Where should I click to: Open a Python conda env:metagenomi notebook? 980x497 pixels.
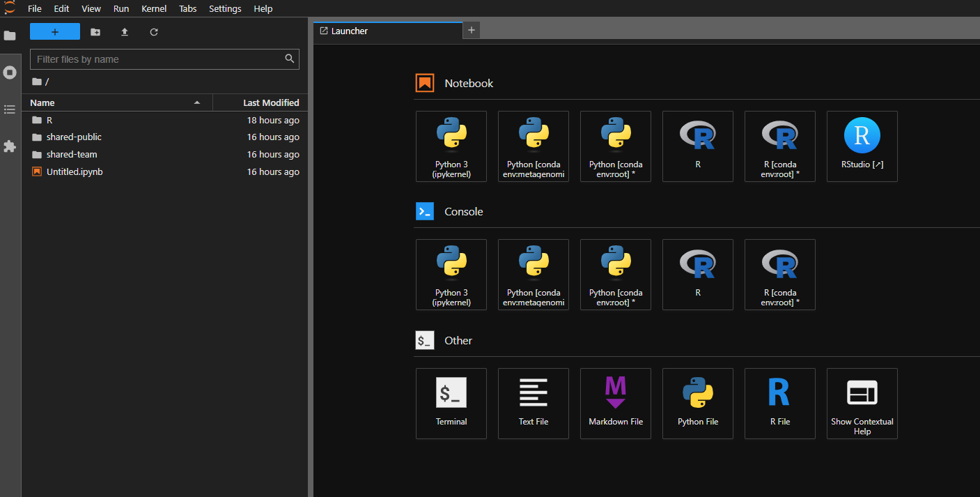tap(533, 146)
